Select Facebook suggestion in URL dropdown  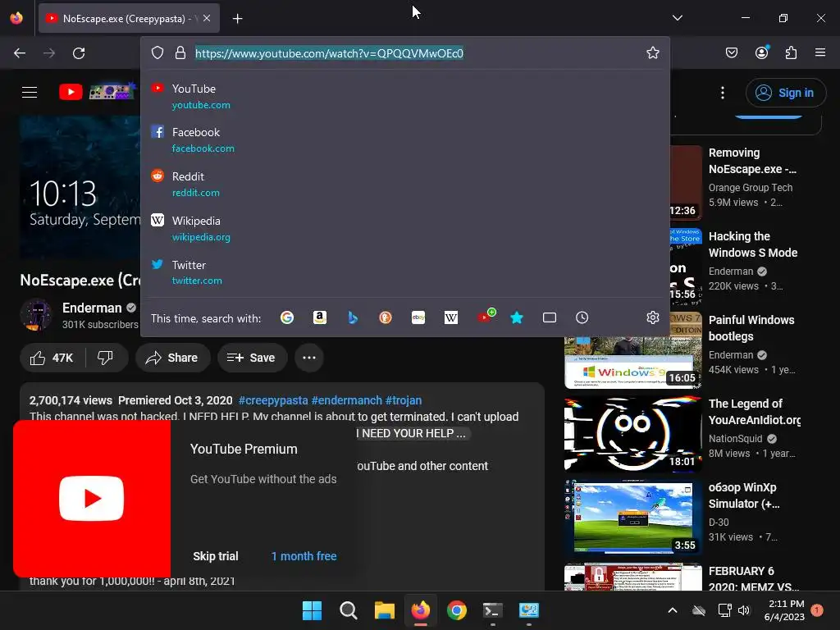(405, 139)
